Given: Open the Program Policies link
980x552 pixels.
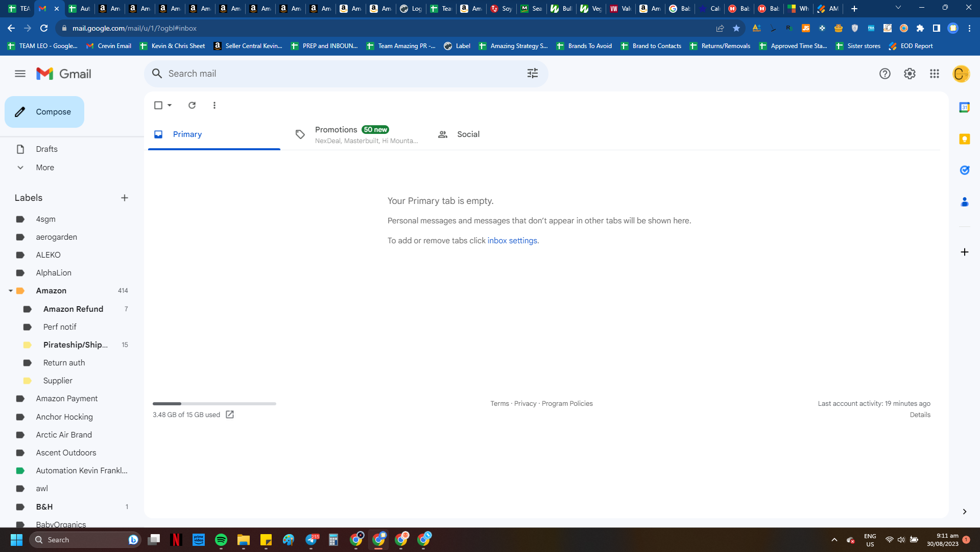Looking at the screenshot, I should tap(567, 404).
